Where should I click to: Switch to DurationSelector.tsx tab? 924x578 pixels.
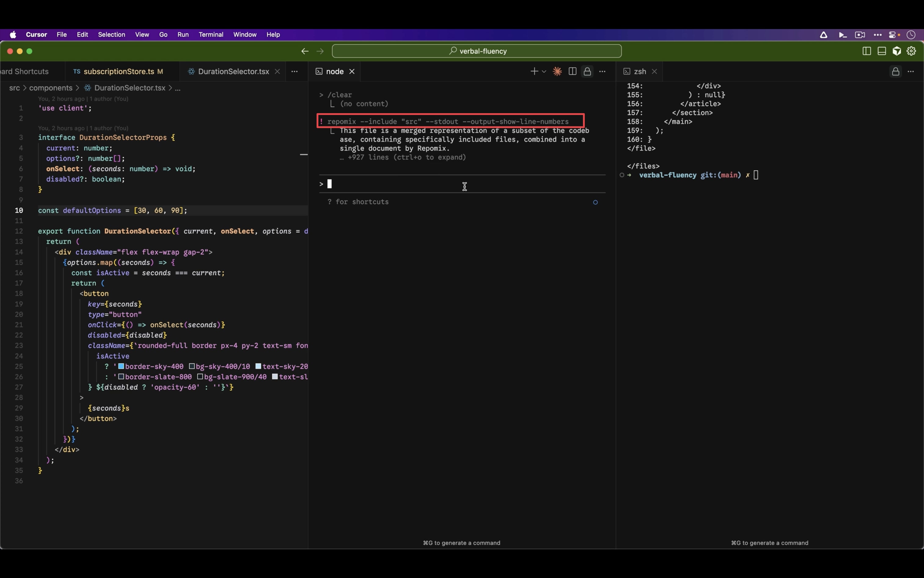tap(233, 72)
